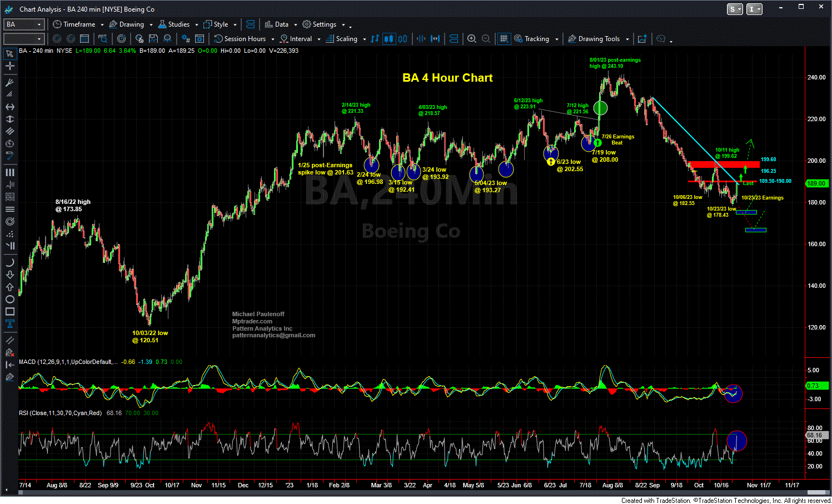Click the BA 4 Hour Chart title text

tap(447, 78)
